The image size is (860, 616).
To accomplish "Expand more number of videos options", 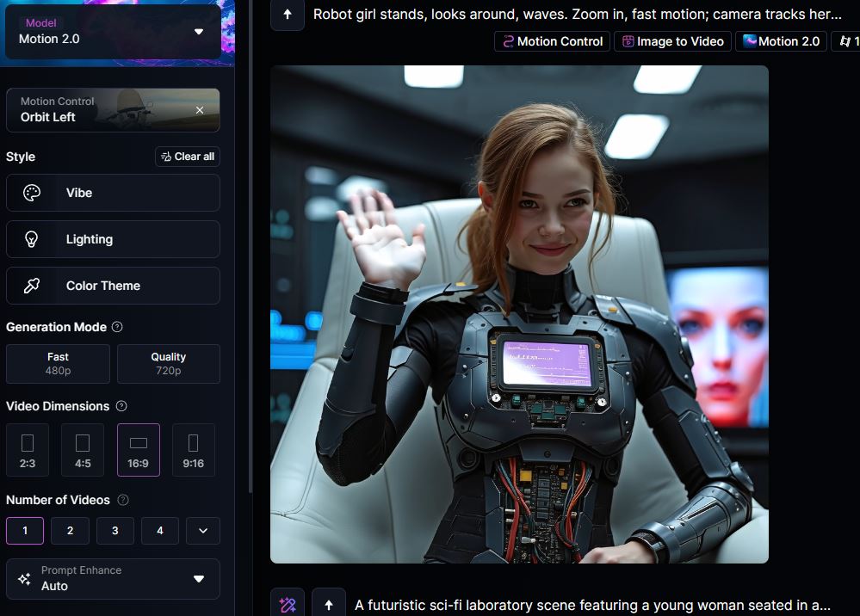I will point(203,531).
